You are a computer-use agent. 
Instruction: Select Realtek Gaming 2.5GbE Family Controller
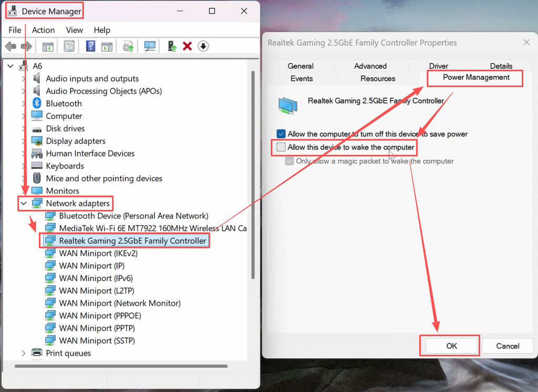(132, 241)
